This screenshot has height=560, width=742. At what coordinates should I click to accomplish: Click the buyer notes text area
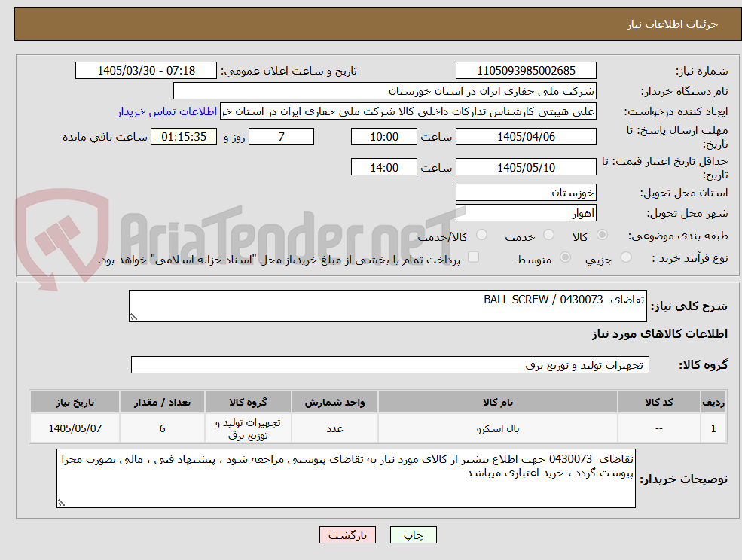[x=346, y=479]
